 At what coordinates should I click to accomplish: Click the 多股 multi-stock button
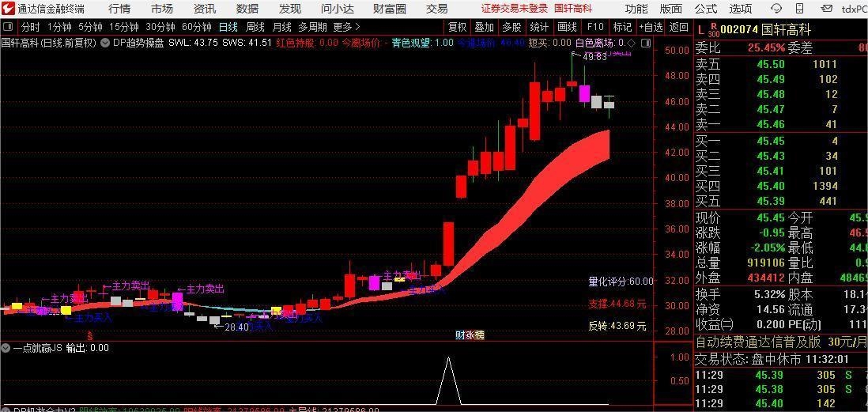(511, 27)
